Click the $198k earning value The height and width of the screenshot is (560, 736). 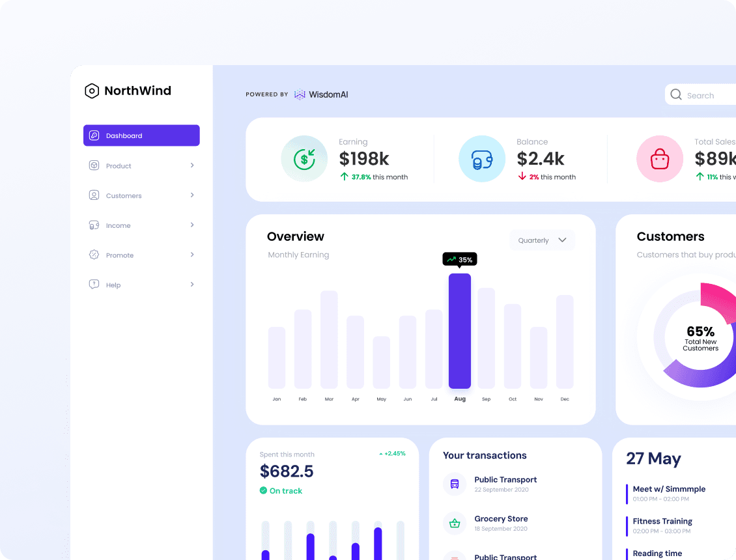point(364,159)
